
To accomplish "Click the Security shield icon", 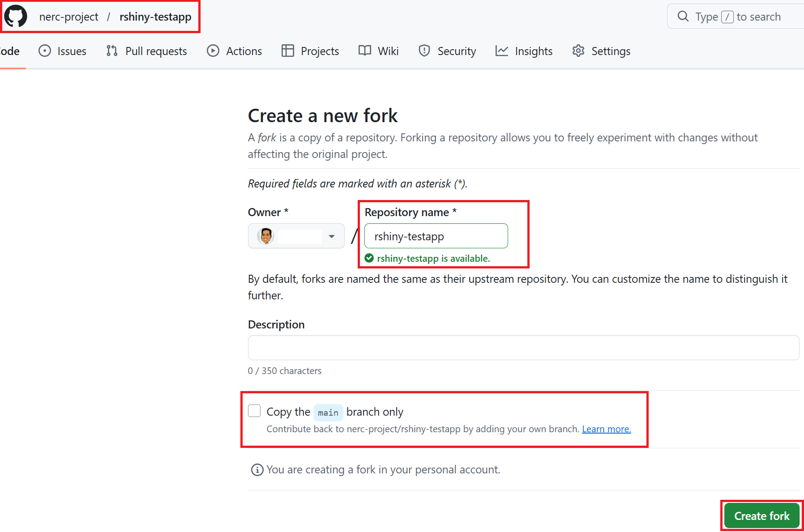I will pyautogui.click(x=424, y=51).
